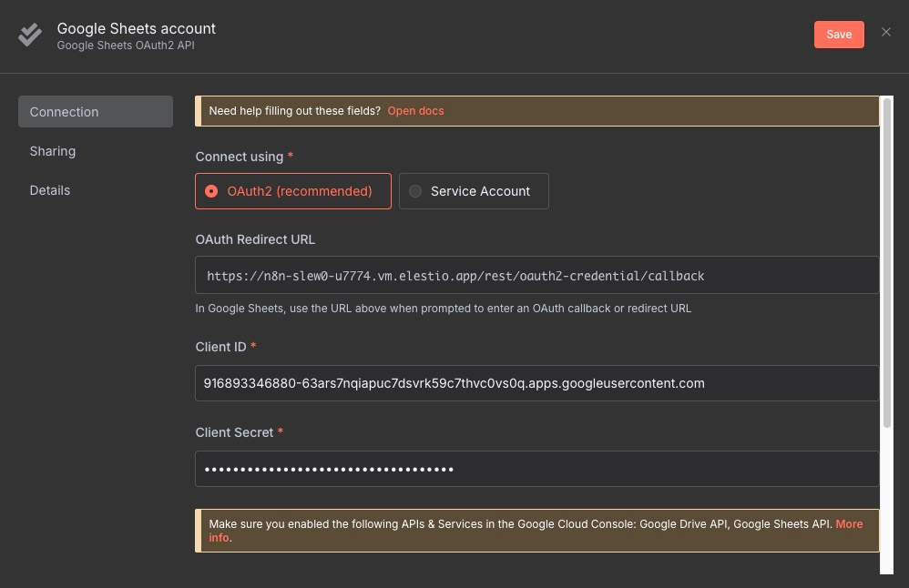Open docs link for help
909x588 pixels.
click(x=415, y=111)
